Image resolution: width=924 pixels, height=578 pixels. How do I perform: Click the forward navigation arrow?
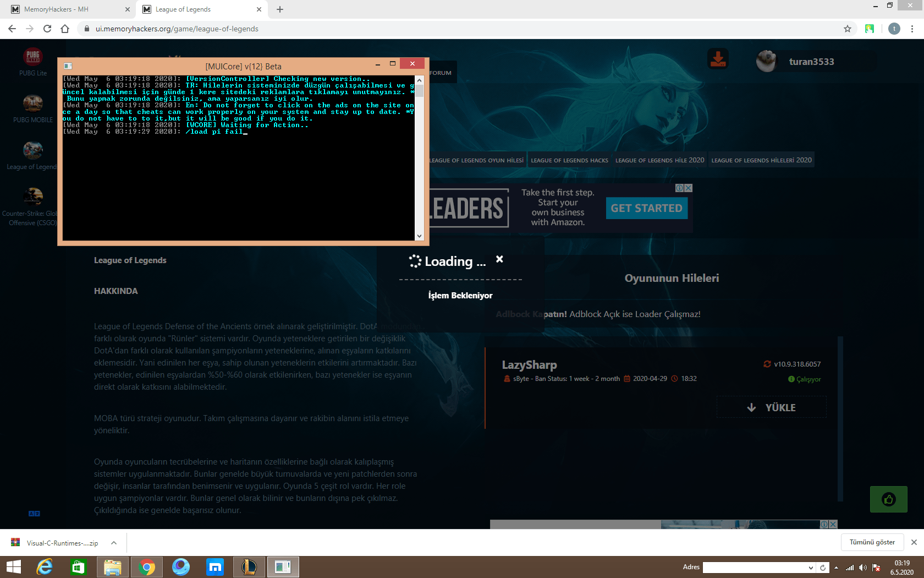pos(30,29)
